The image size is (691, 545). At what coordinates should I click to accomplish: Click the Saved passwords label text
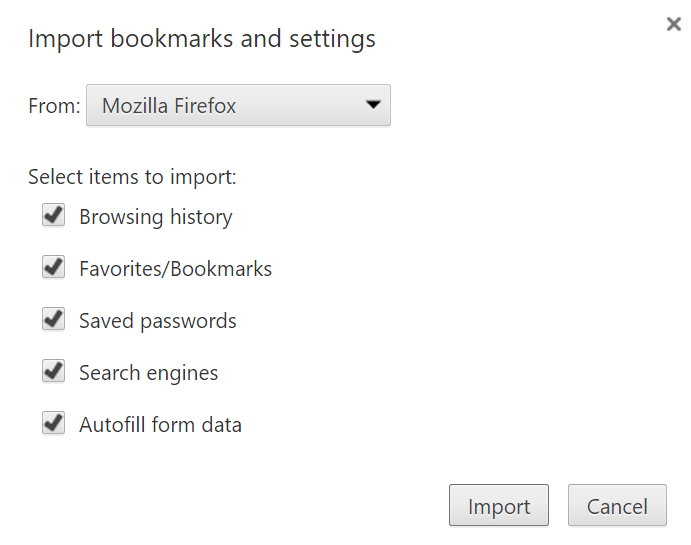coord(158,321)
